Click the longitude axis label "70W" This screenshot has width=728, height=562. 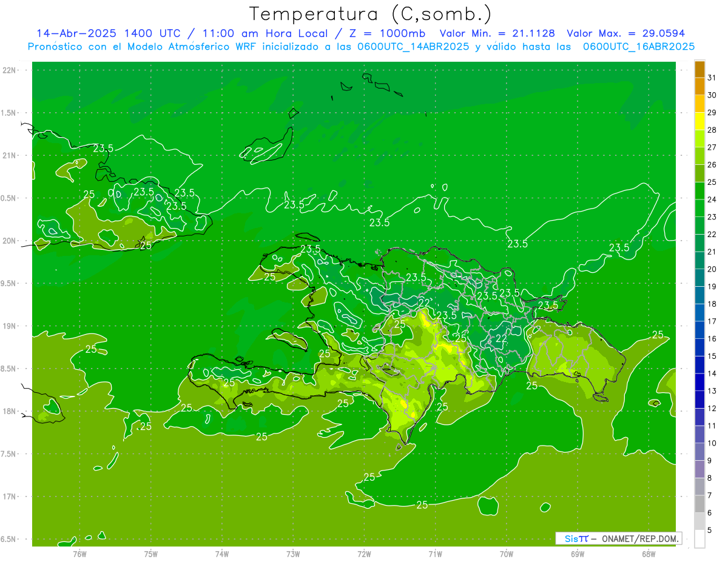click(507, 554)
